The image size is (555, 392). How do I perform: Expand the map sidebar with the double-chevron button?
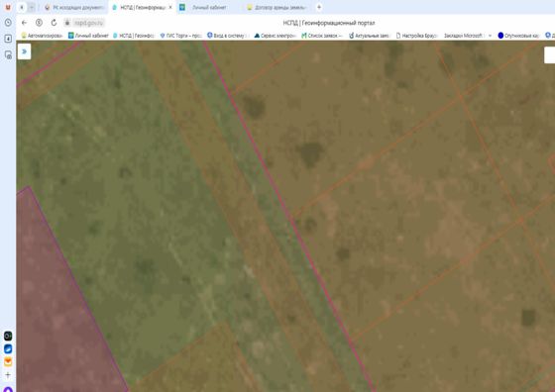click(24, 51)
